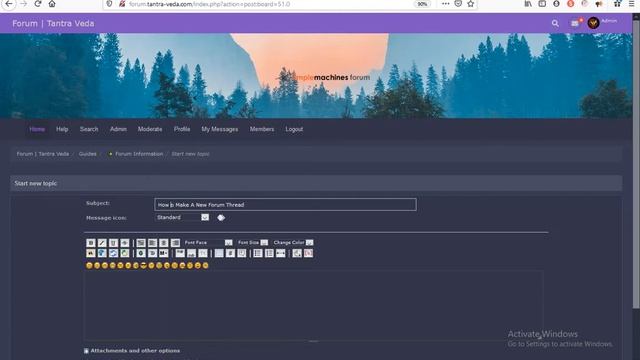Insert preformatted text block
The image size is (640, 360).
(141, 243)
